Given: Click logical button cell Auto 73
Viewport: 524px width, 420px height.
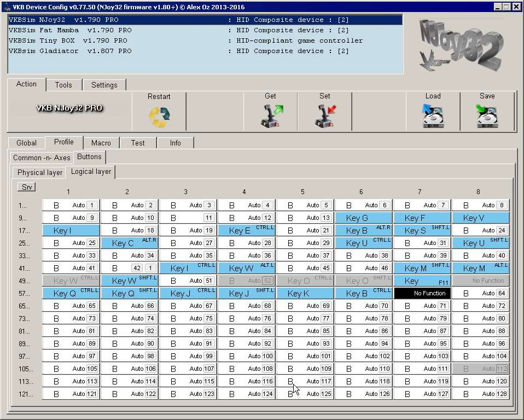Looking at the screenshot, I should point(71,318).
